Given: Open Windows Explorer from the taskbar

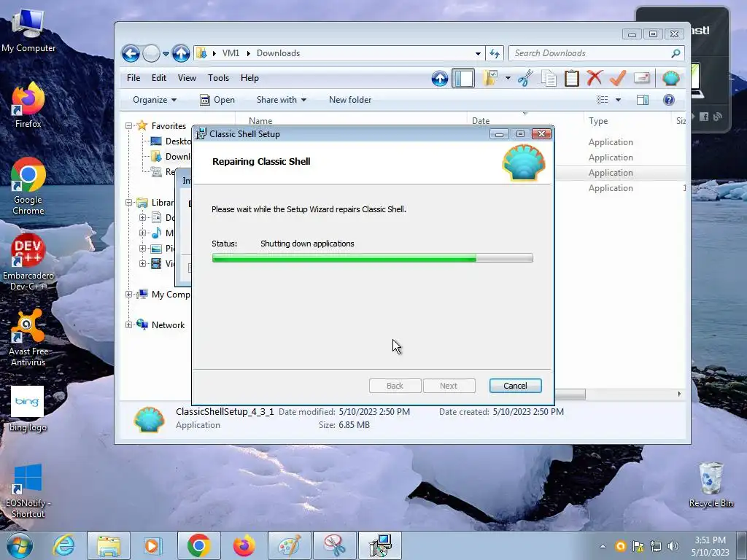Looking at the screenshot, I should pyautogui.click(x=109, y=545).
